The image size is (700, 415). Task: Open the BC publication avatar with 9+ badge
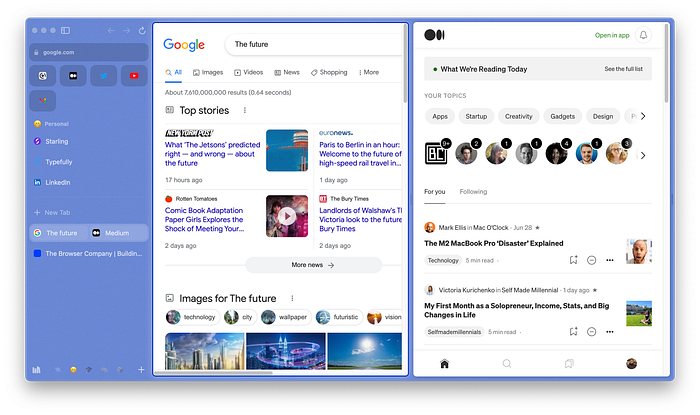(436, 153)
